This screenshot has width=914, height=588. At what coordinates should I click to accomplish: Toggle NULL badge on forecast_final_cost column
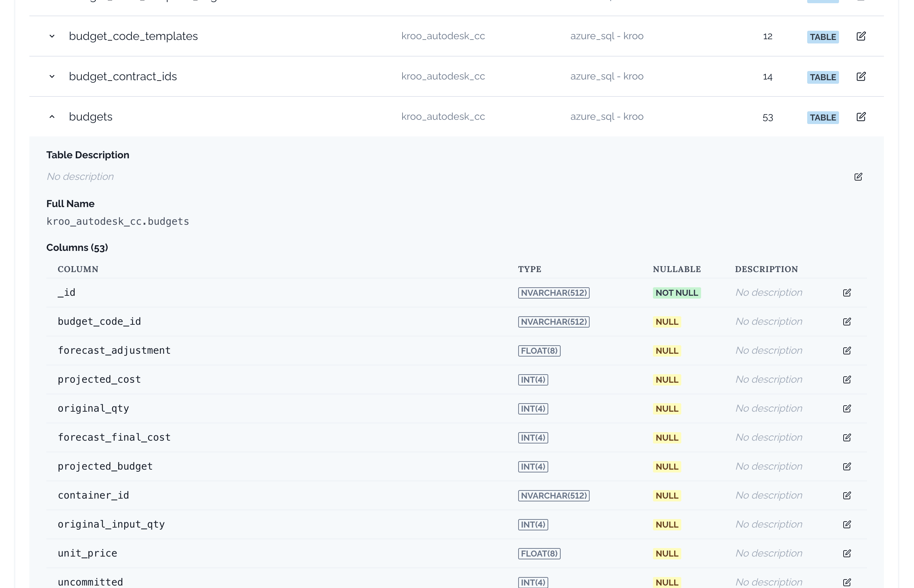[x=667, y=437]
